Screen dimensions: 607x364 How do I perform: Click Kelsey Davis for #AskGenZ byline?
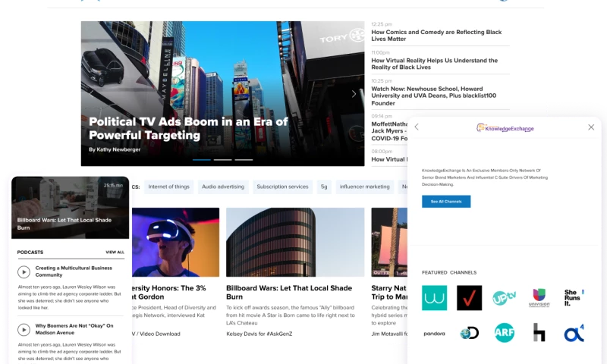pos(259,334)
